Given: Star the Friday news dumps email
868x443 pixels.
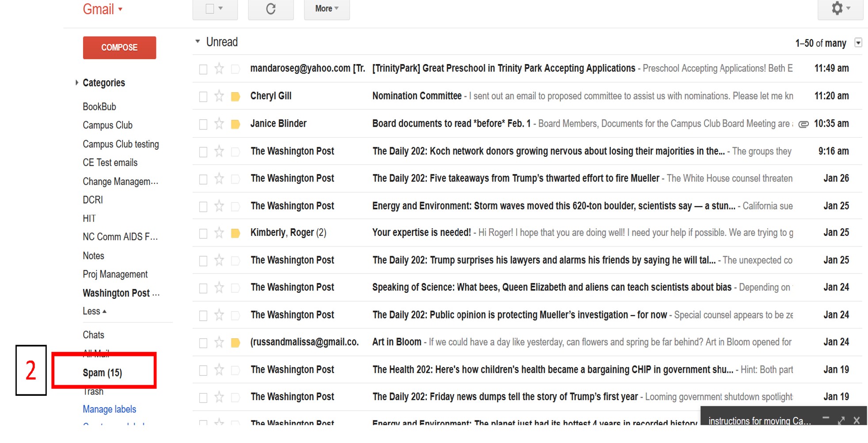Looking at the screenshot, I should (x=219, y=398).
